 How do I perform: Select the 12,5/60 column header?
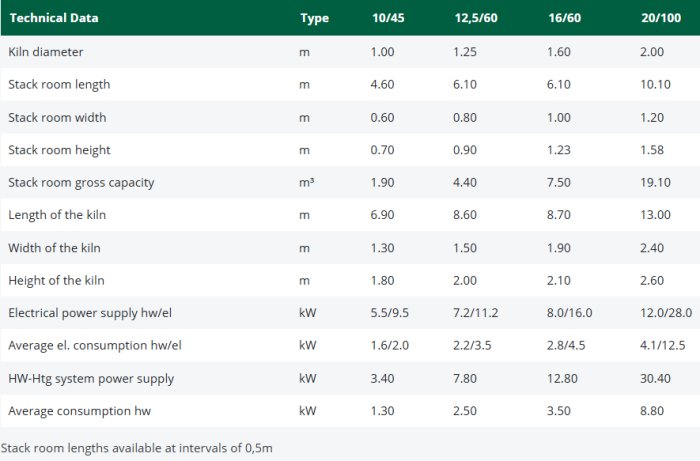click(x=475, y=18)
